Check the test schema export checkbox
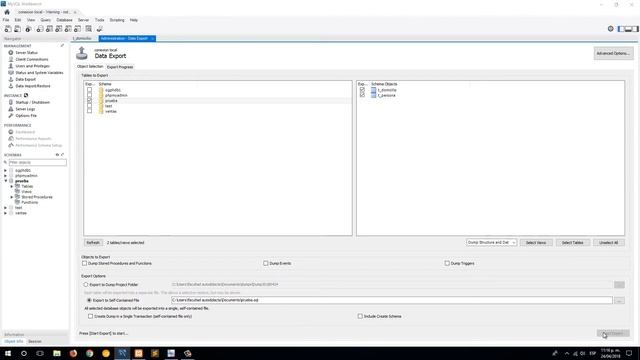 pos(89,106)
